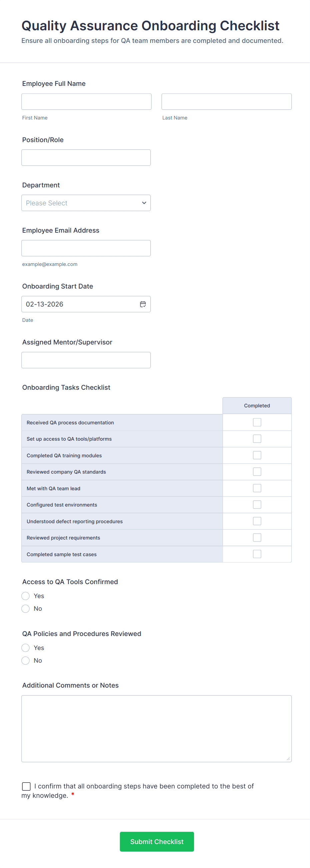Click the Employee Email Address field
310x868 pixels.
tap(86, 248)
